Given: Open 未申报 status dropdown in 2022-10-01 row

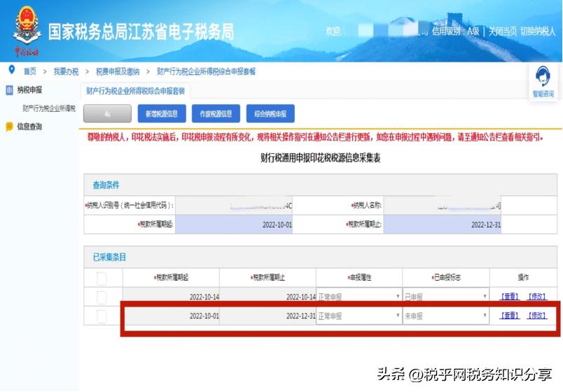Looking at the screenshot, I should click(x=446, y=316).
